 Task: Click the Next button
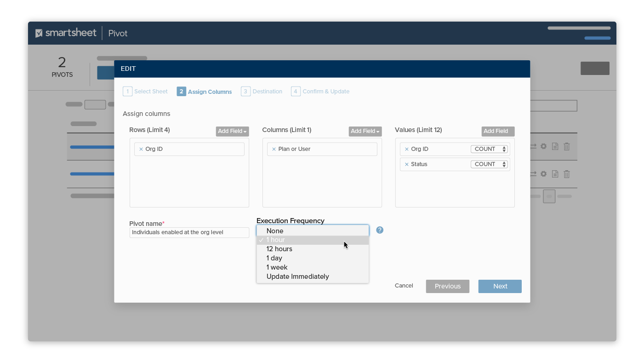(500, 286)
